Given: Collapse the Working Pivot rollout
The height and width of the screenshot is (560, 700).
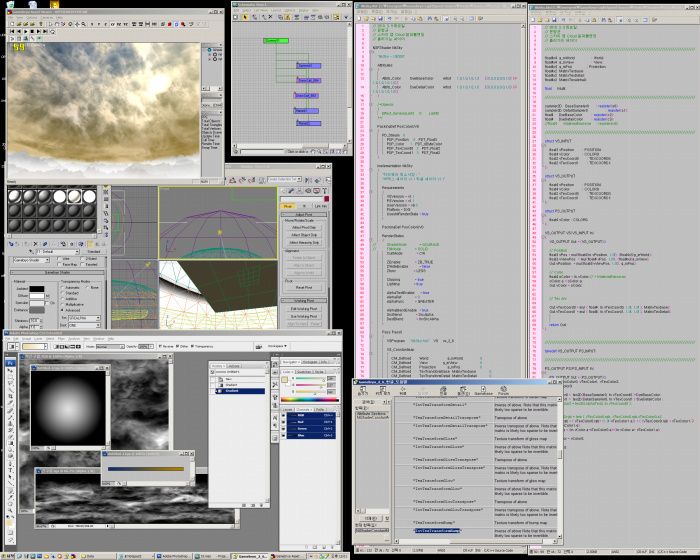Looking at the screenshot, I should [x=304, y=301].
